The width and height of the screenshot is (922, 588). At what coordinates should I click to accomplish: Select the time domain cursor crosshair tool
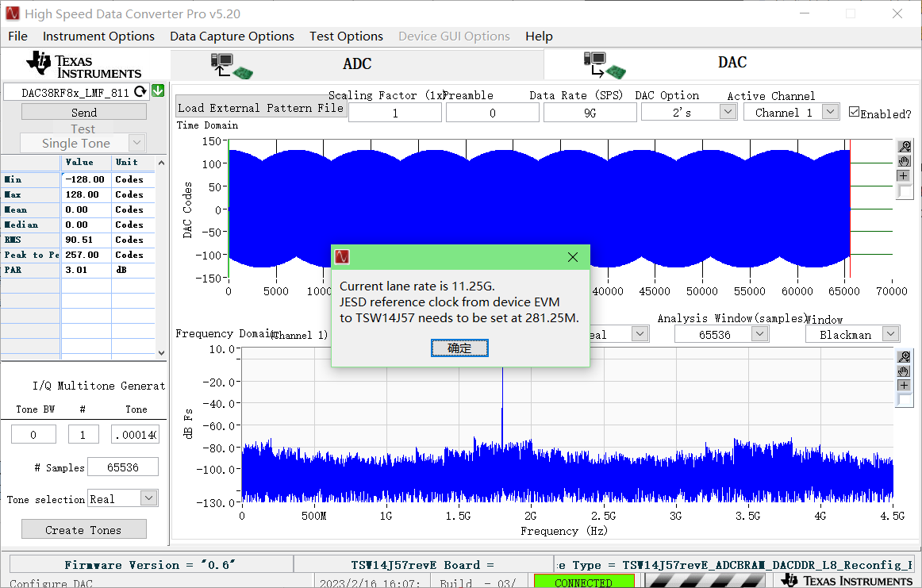[904, 176]
